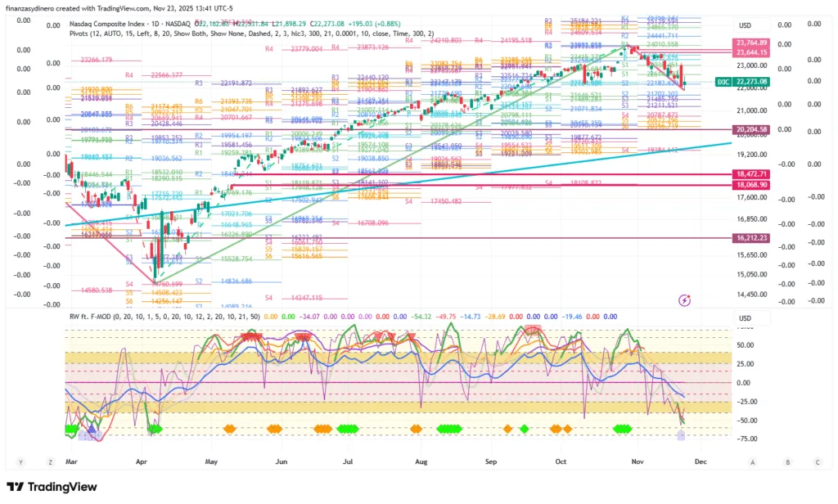This screenshot has height=504, width=838.
Task: Click the 22,273.08 current price label
Action: (752, 82)
